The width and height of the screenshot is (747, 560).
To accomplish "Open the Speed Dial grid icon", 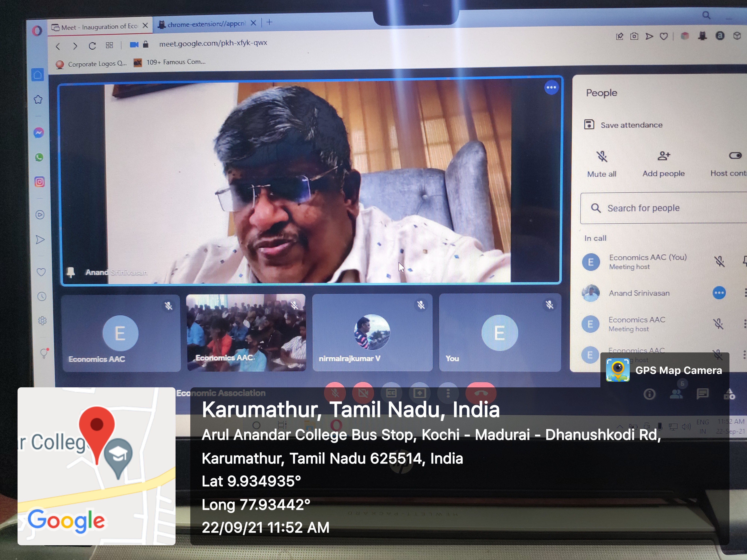I will pos(109,45).
